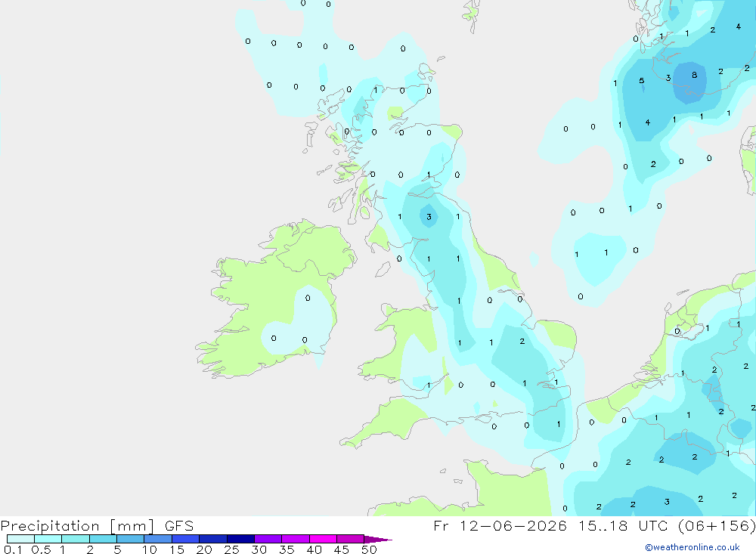756x554 pixels.
Task: Click the 20–25 mm dark blue swatch
Action: 213,539
